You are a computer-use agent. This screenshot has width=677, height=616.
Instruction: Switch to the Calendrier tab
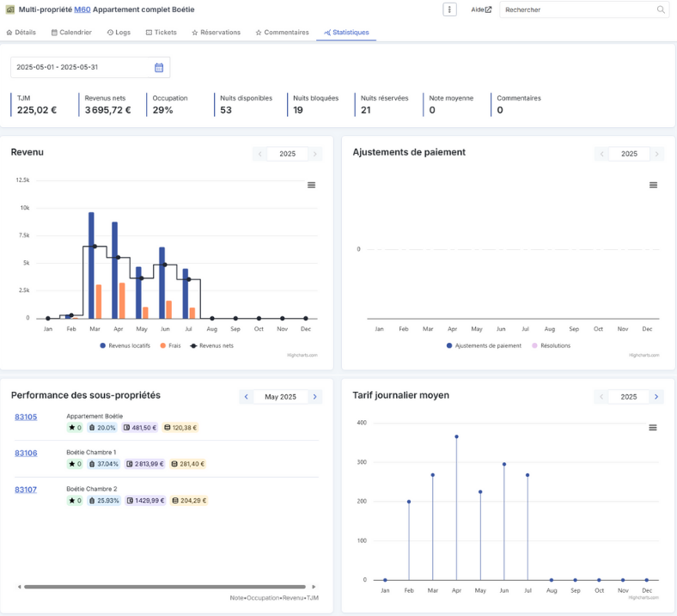point(71,33)
